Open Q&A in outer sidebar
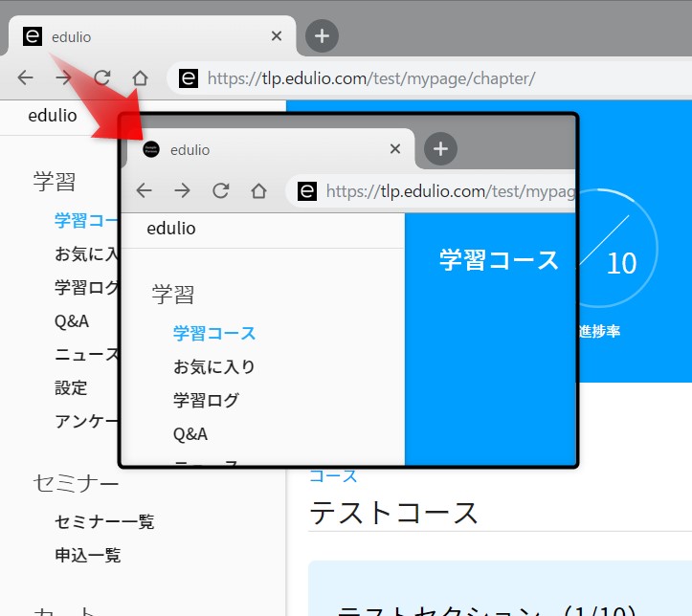Image resolution: width=692 pixels, height=616 pixels. coord(72,321)
